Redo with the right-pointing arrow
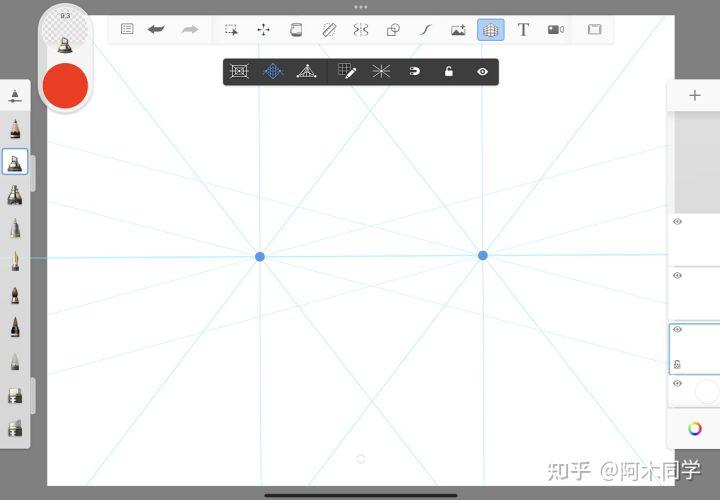720x500 pixels. pyautogui.click(x=190, y=30)
